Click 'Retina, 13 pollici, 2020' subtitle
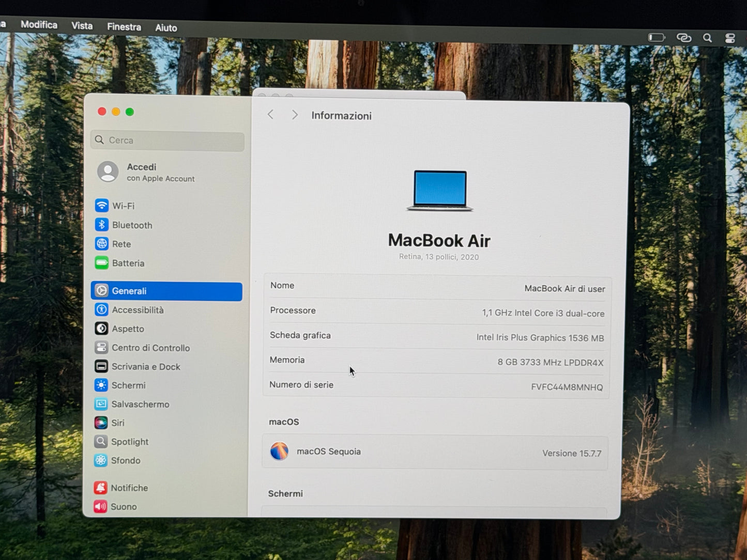The width and height of the screenshot is (747, 560). 439,257
